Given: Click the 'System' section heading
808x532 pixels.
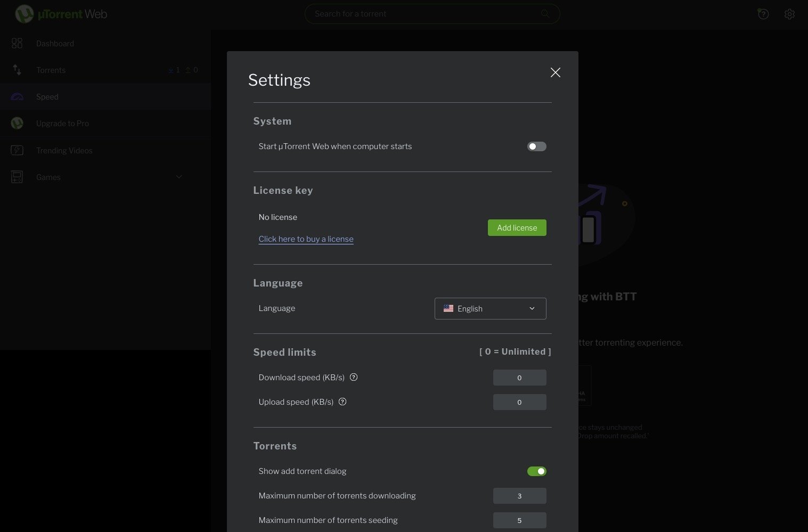Looking at the screenshot, I should pos(272,121).
